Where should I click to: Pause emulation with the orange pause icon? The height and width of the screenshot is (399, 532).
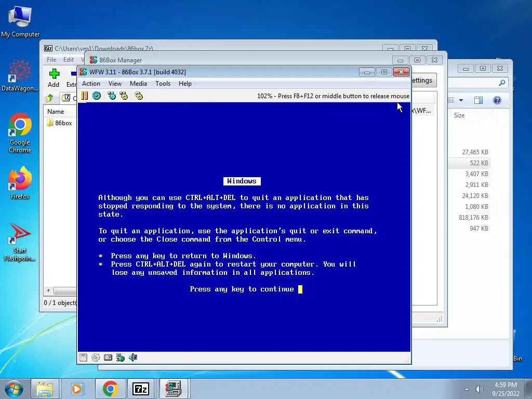[x=85, y=96]
